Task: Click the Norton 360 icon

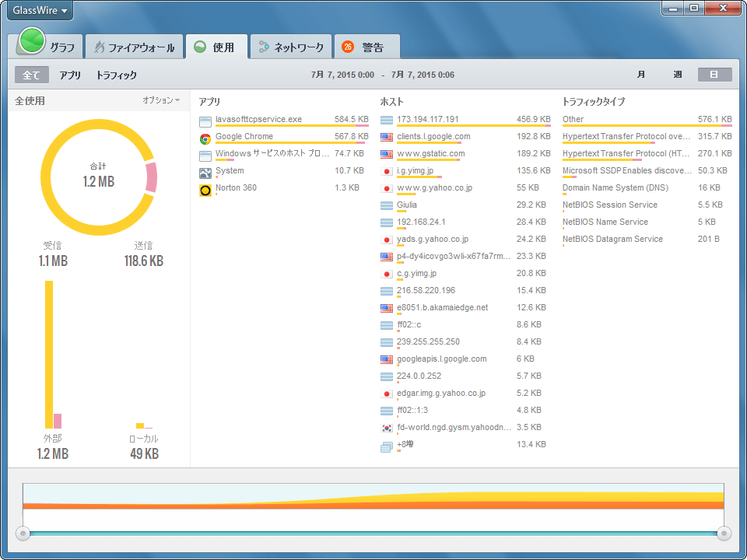Action: (205, 191)
